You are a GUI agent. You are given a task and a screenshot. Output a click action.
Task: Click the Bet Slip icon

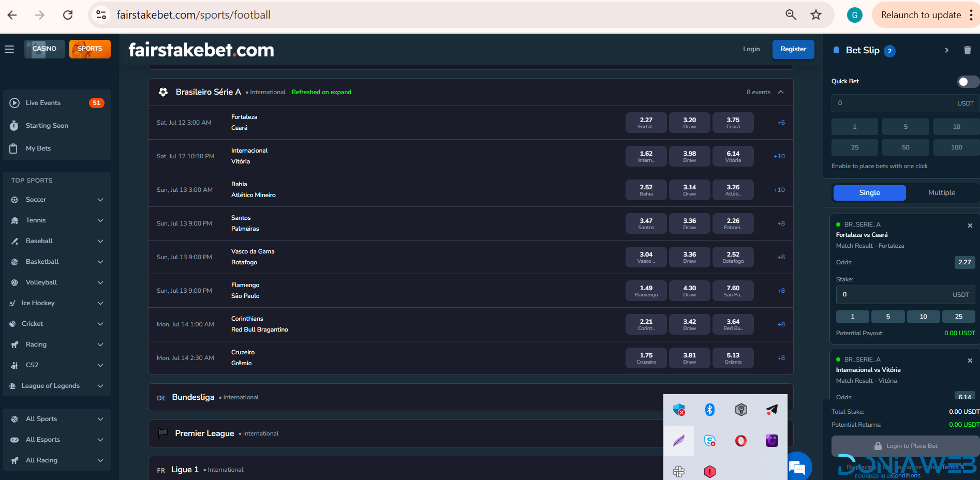tap(836, 50)
